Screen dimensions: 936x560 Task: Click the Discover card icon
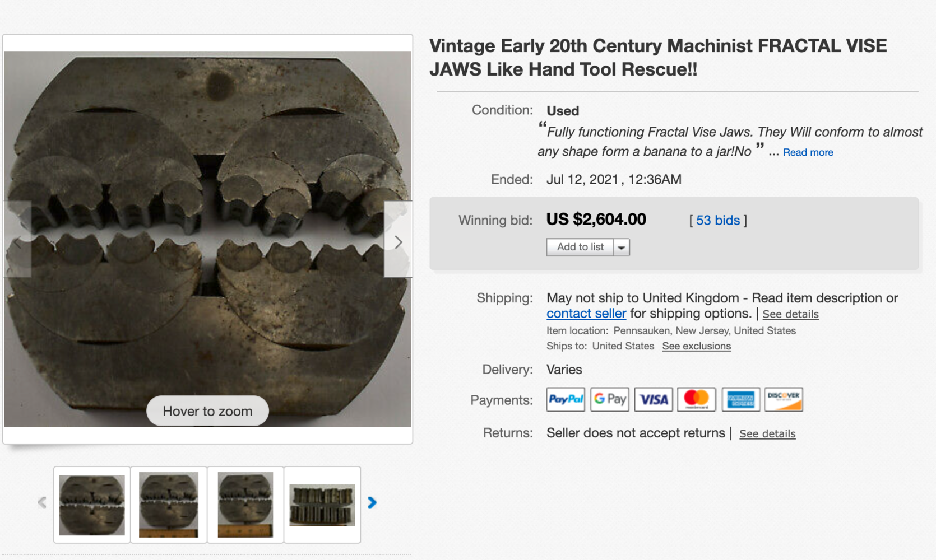pyautogui.click(x=784, y=399)
